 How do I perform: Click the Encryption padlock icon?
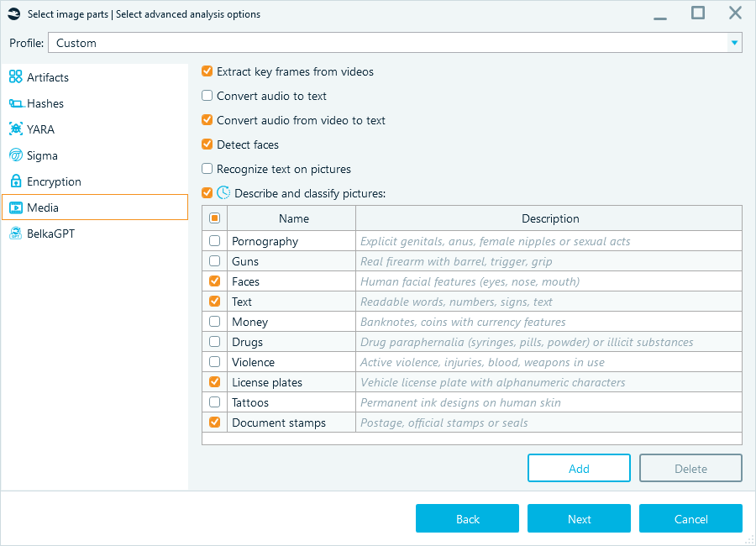[x=15, y=181]
